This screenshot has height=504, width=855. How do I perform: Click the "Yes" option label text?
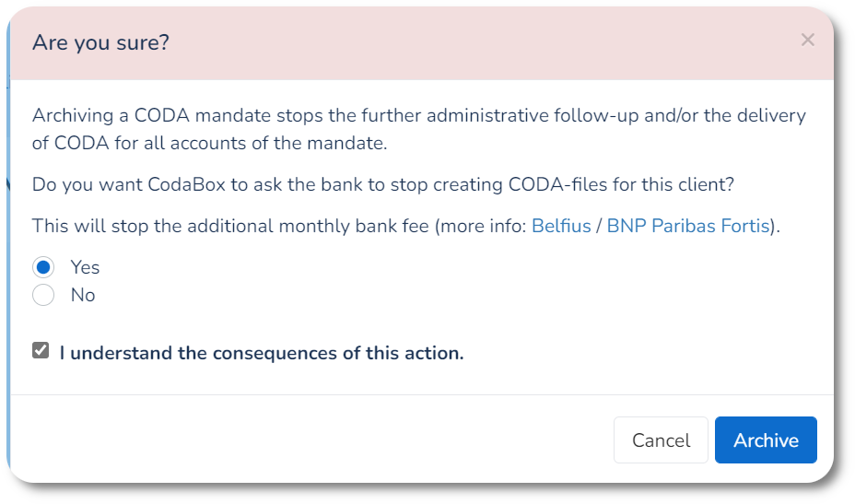click(85, 267)
